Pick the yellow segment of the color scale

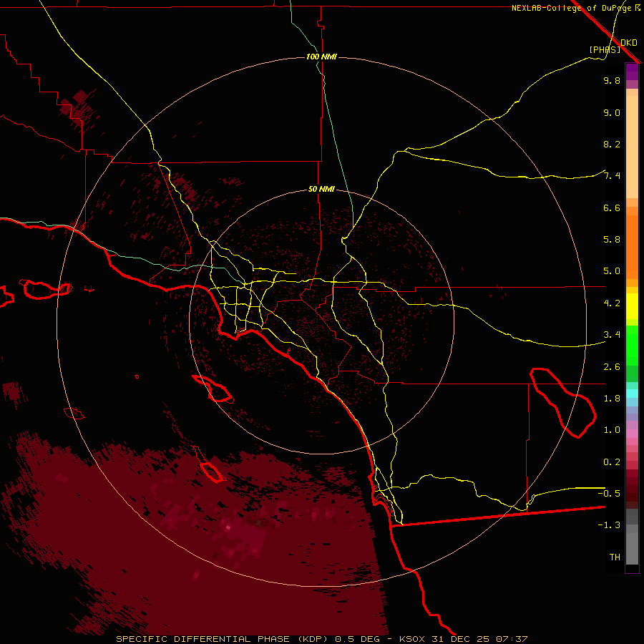[632, 306]
